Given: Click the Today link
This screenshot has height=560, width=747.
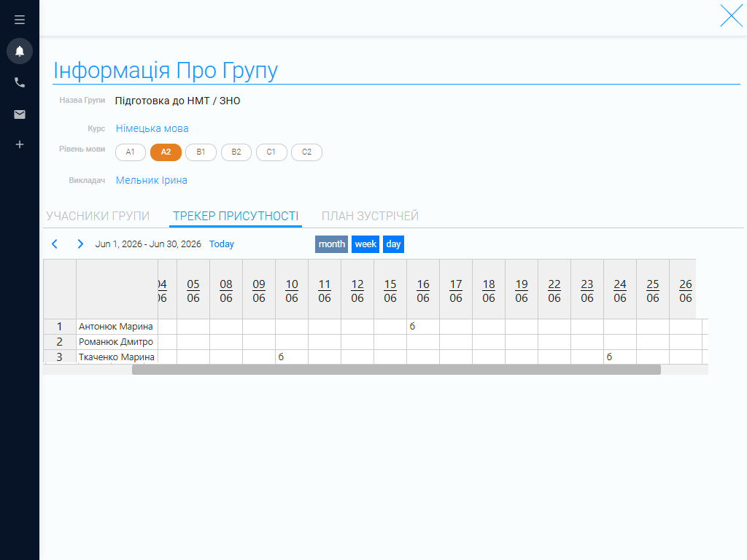Looking at the screenshot, I should (x=222, y=244).
